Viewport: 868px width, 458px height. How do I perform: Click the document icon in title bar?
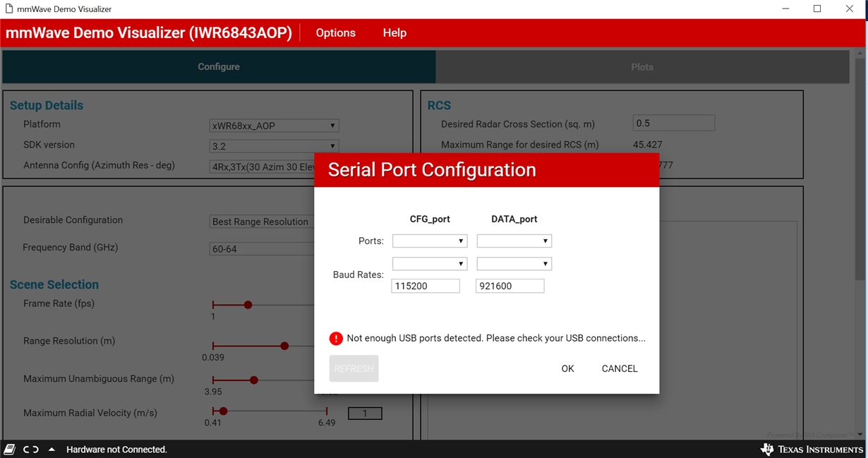tap(9, 9)
